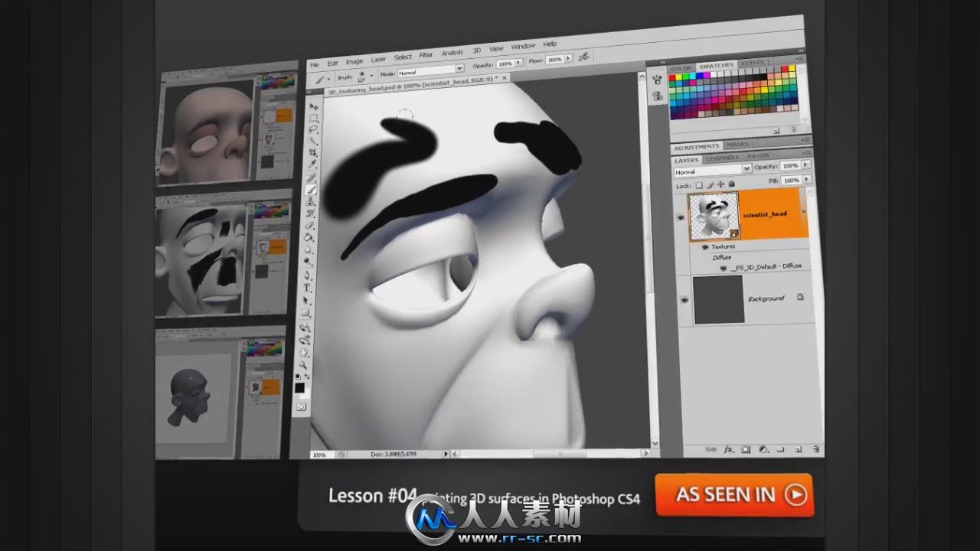This screenshot has width=980, height=551.
Task: Open the Analysis menu
Action: pos(452,53)
